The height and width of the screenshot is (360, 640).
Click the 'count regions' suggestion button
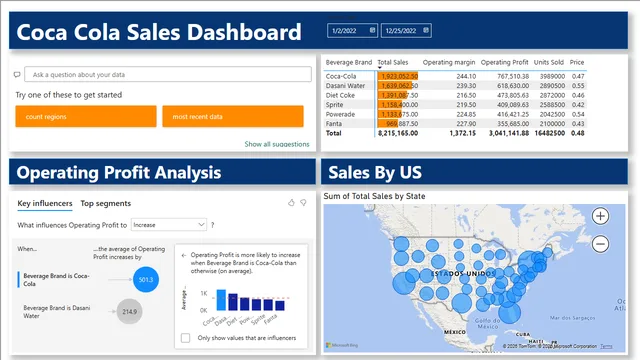(x=86, y=116)
